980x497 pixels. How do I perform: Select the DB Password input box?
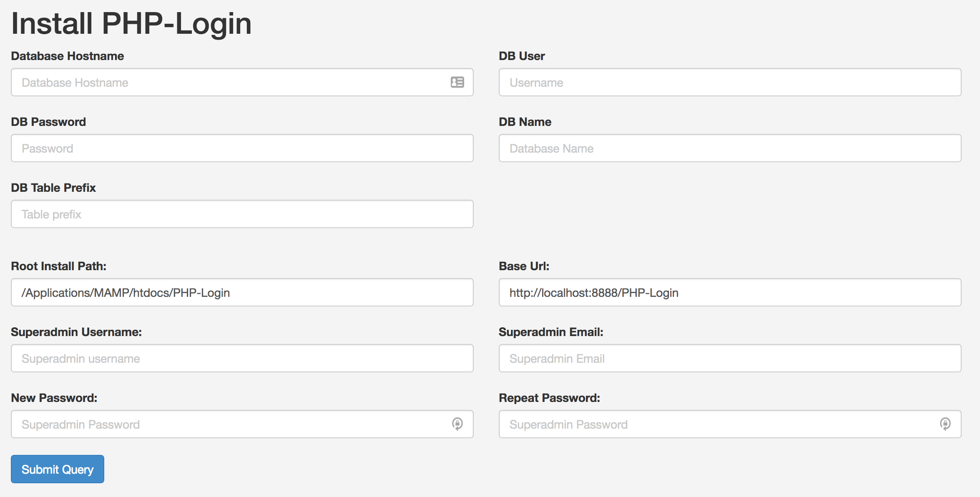coord(242,148)
